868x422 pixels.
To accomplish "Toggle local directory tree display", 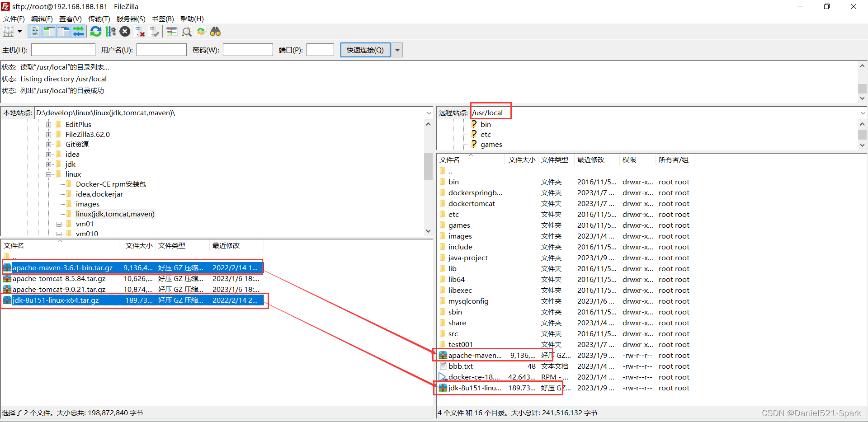I will (49, 32).
